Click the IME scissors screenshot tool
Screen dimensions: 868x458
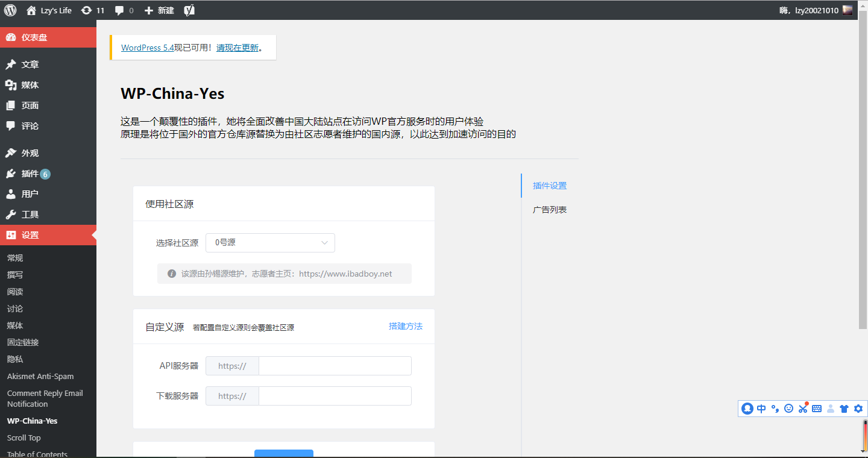pyautogui.click(x=802, y=408)
